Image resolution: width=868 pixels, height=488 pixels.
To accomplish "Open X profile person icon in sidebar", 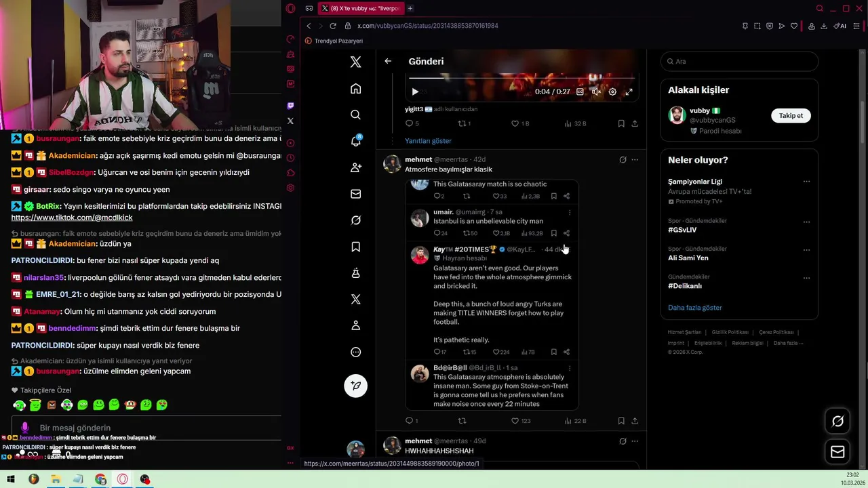I will (355, 325).
